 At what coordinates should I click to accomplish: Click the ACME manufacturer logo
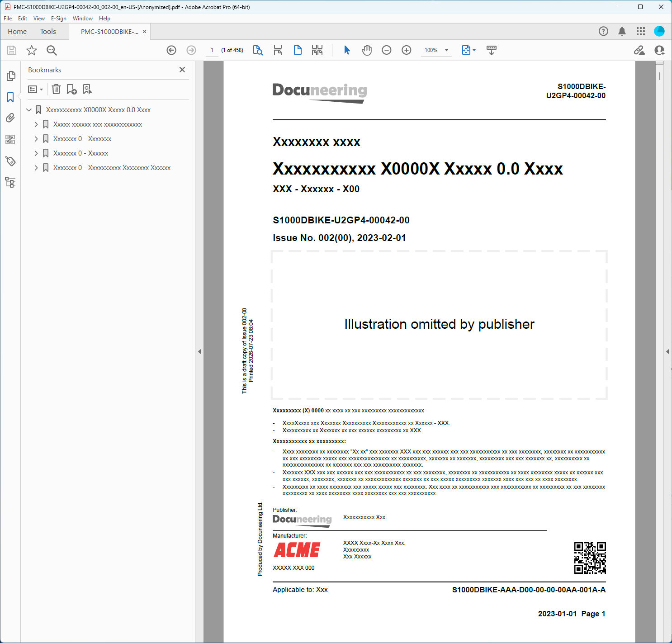point(297,550)
